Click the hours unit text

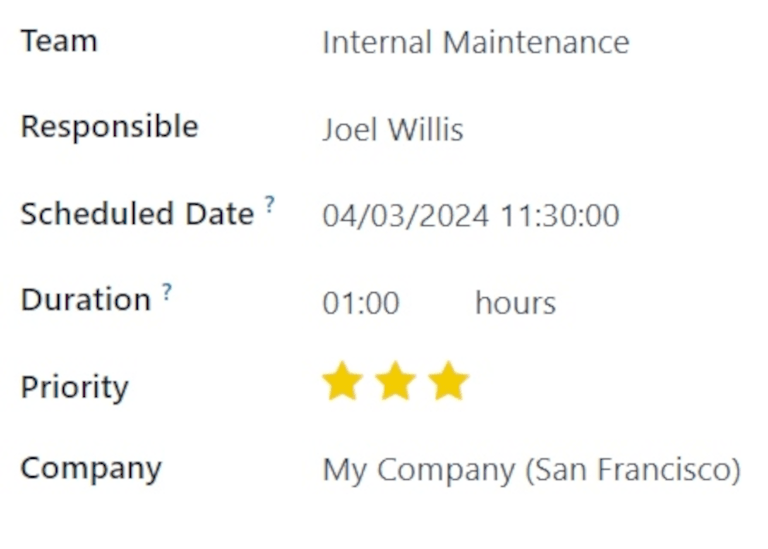[x=515, y=303]
